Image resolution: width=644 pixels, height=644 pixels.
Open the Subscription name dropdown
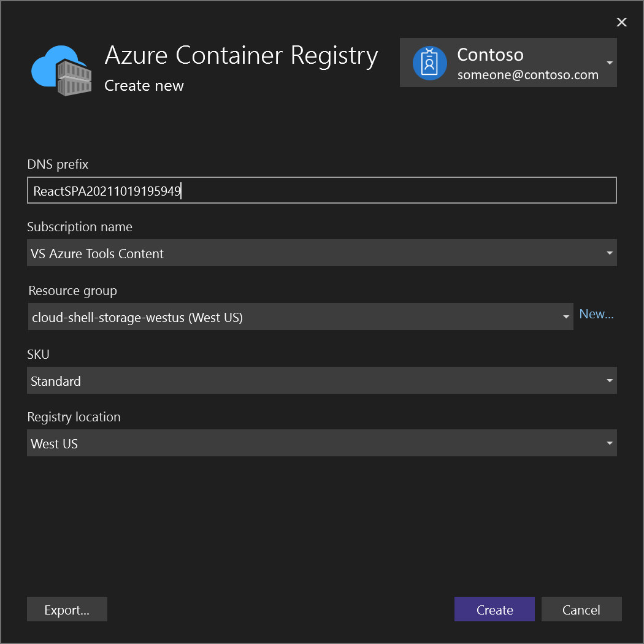click(x=609, y=253)
